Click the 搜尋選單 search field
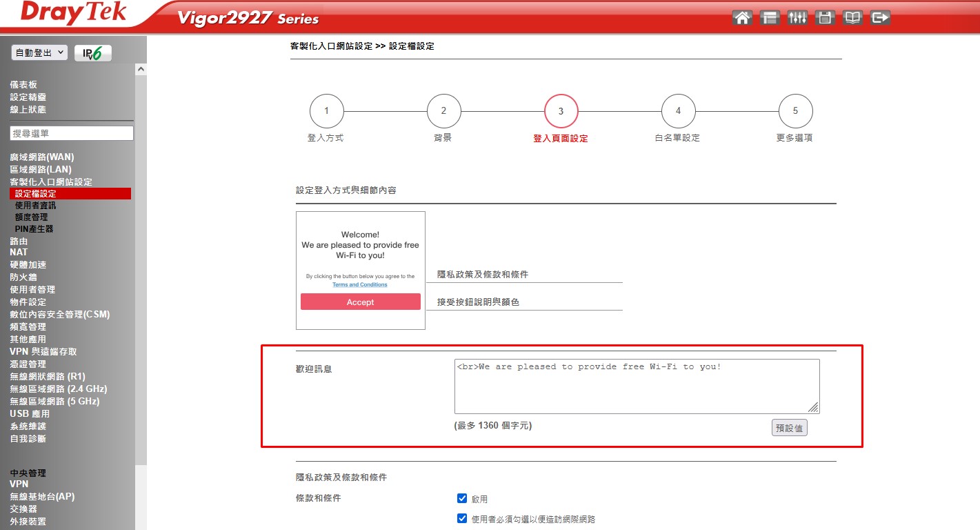 (x=72, y=133)
